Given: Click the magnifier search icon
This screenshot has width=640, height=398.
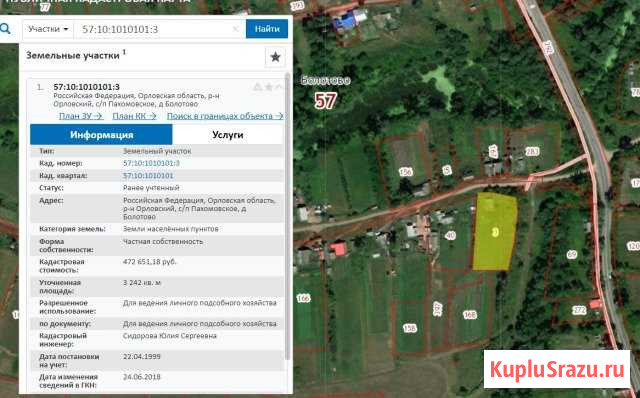Looking at the screenshot, I should pos(5,29).
